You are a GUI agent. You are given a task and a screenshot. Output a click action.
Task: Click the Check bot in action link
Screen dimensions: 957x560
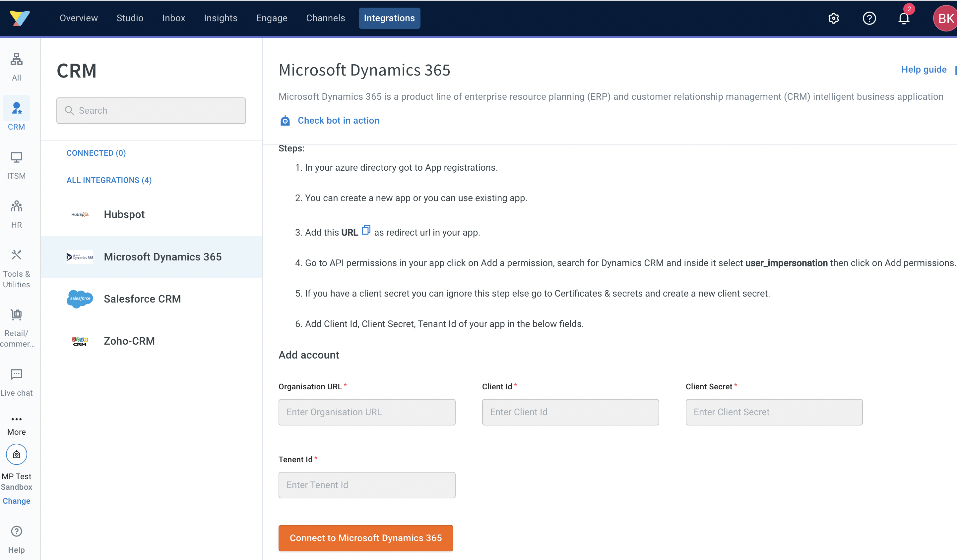click(338, 121)
